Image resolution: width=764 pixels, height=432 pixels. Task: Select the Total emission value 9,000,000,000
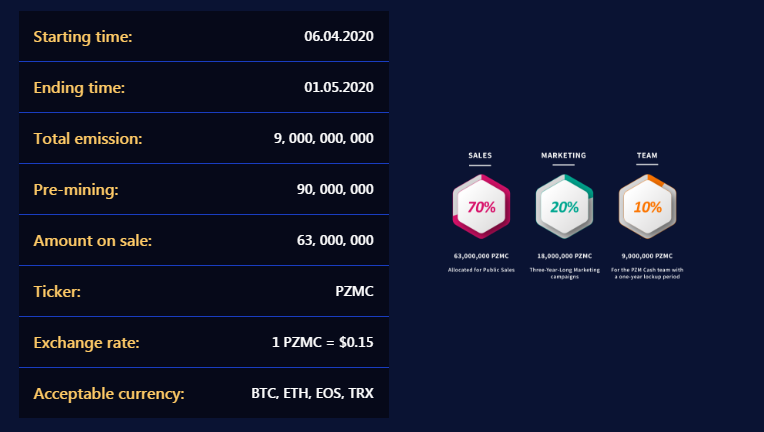[324, 138]
